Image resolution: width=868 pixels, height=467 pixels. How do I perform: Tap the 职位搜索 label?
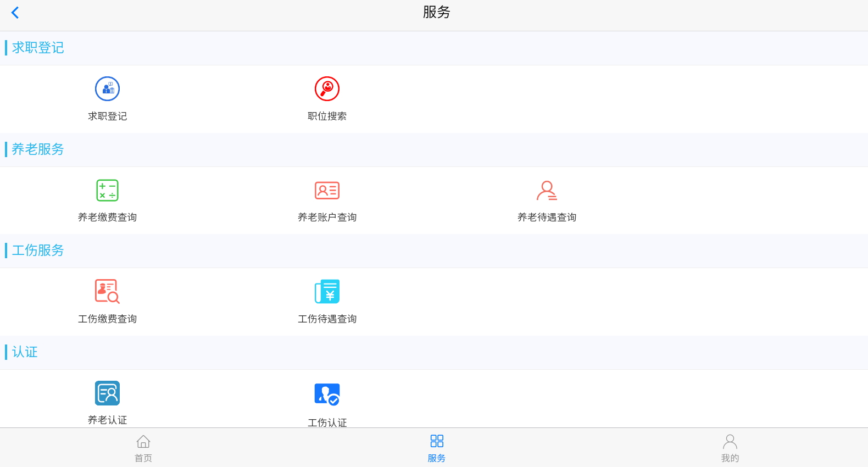[327, 116]
